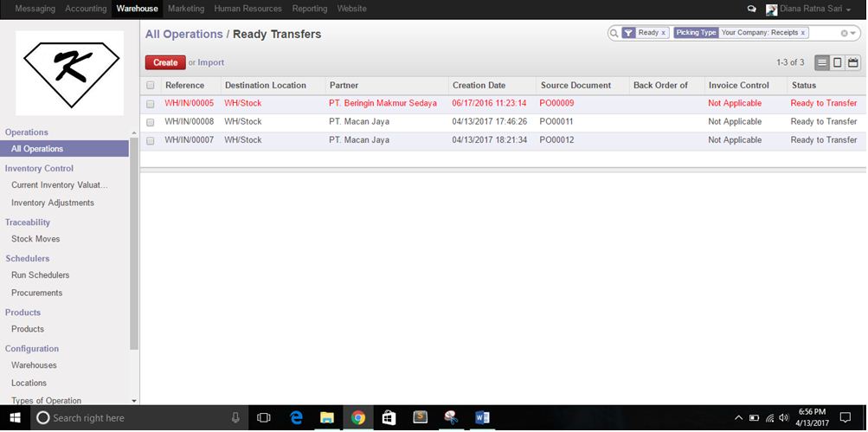Select checkbox for WH/IN/00005 row
Viewport: 868px width, 432px height.
[151, 104]
